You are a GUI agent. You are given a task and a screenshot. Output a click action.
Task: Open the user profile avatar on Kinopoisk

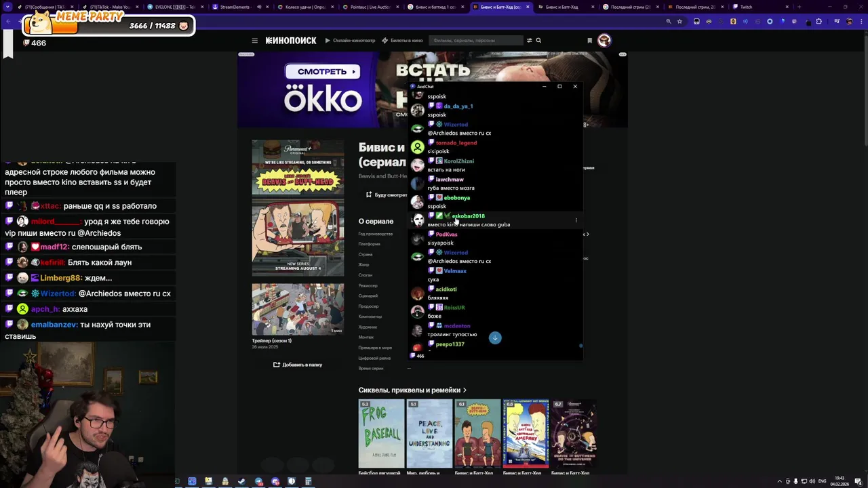pos(604,41)
